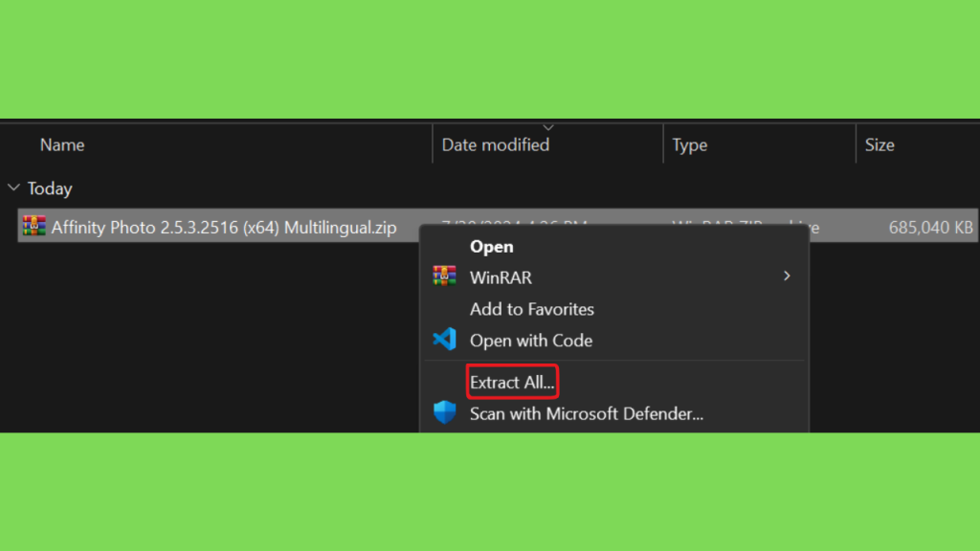Collapse the Today group chevron

[13, 187]
